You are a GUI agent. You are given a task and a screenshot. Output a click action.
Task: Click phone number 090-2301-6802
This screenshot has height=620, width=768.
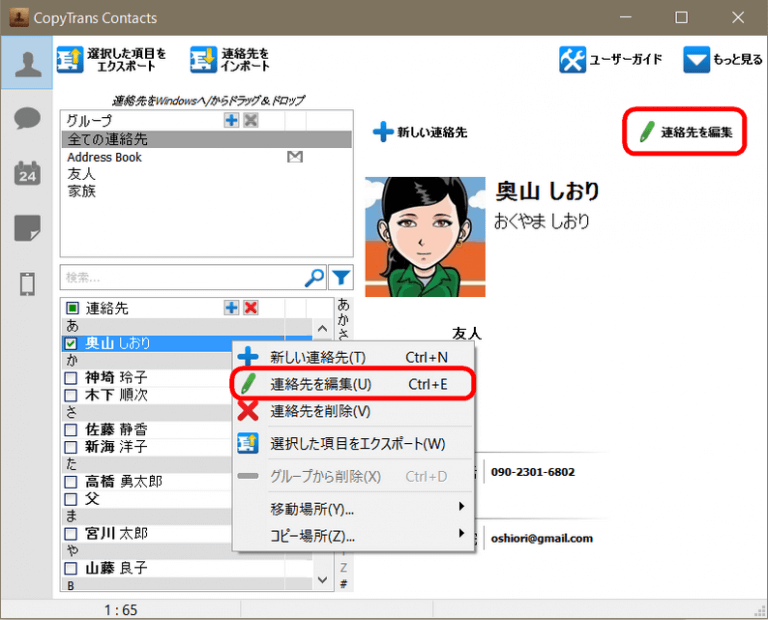(533, 472)
